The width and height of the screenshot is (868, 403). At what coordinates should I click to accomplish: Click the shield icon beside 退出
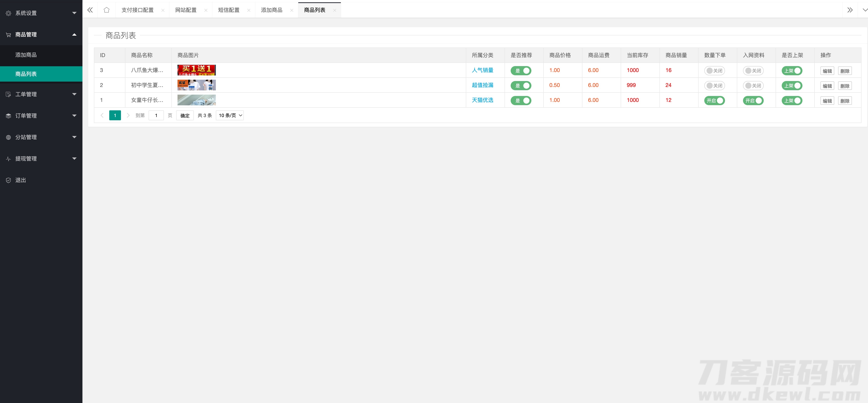click(8, 180)
